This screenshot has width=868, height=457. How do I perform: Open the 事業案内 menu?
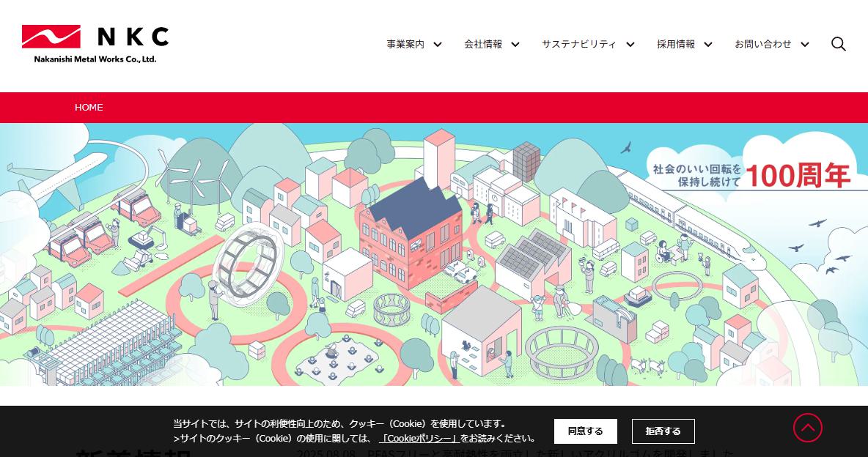coord(405,44)
